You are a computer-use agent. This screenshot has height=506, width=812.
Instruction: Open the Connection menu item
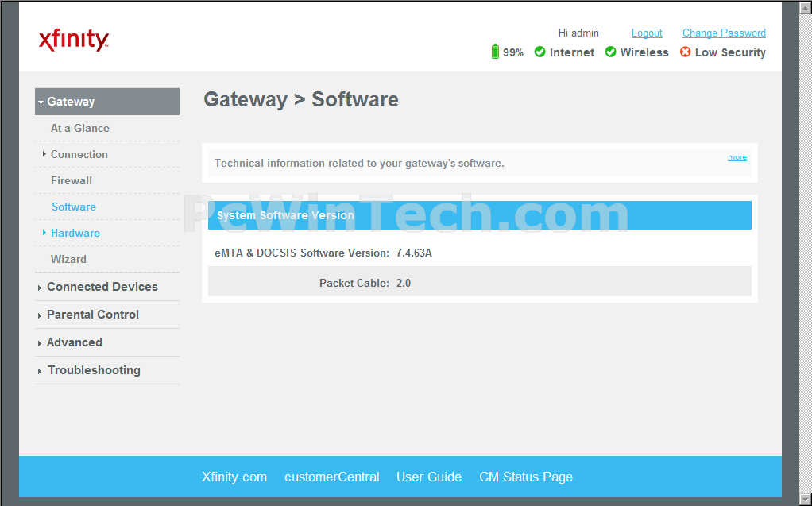point(79,154)
